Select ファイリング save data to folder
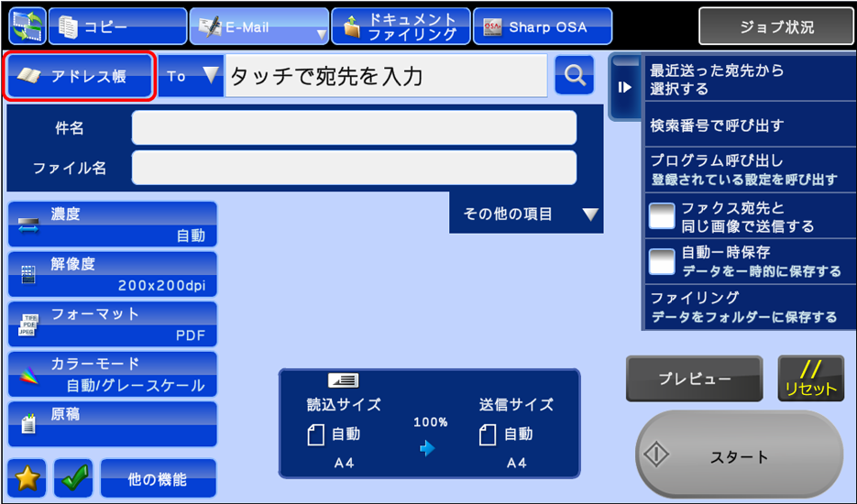 [749, 307]
